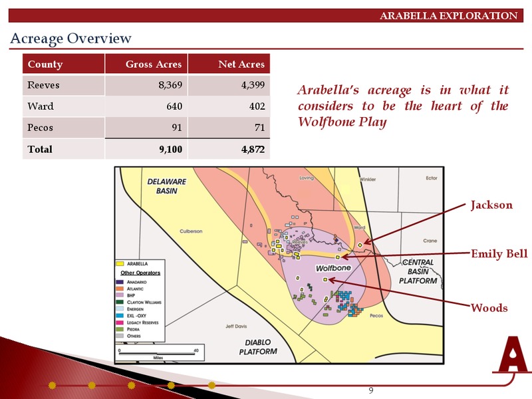The image size is (532, 399).
Task: Click the italic Wolfbone Play statement text
Action: click(x=403, y=106)
